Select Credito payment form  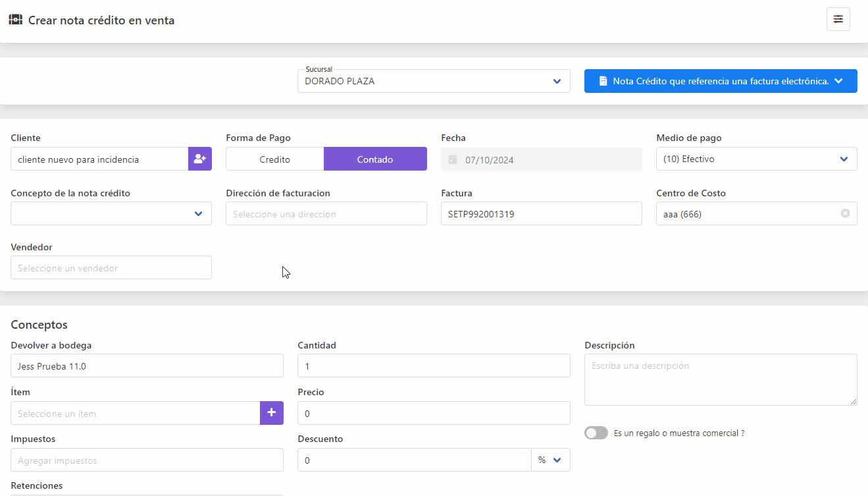[x=275, y=159]
